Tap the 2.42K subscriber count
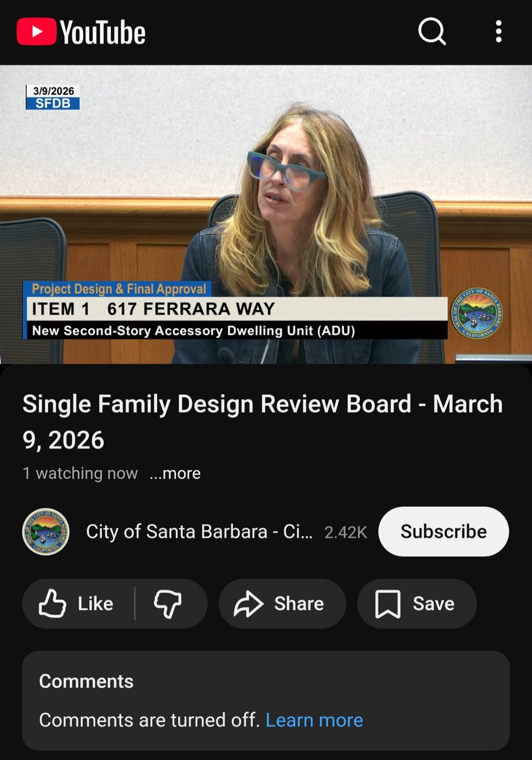Image resolution: width=532 pixels, height=760 pixels. (x=346, y=532)
